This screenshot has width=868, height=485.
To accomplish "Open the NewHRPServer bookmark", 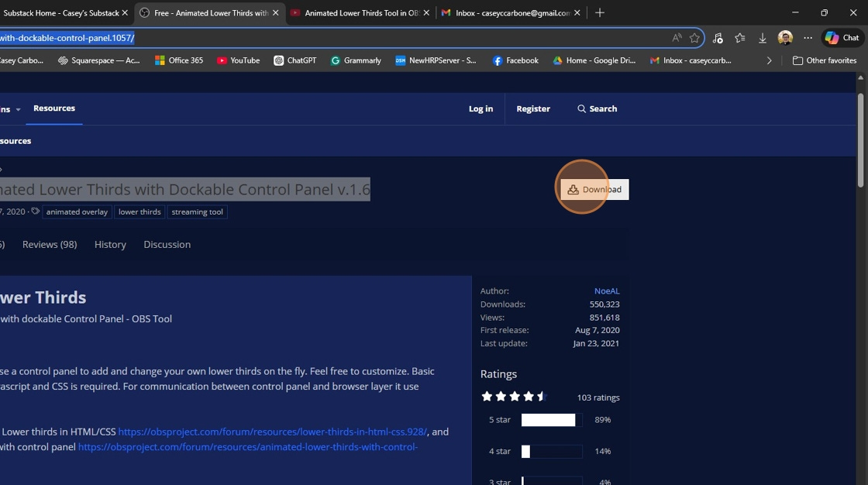I will click(436, 60).
